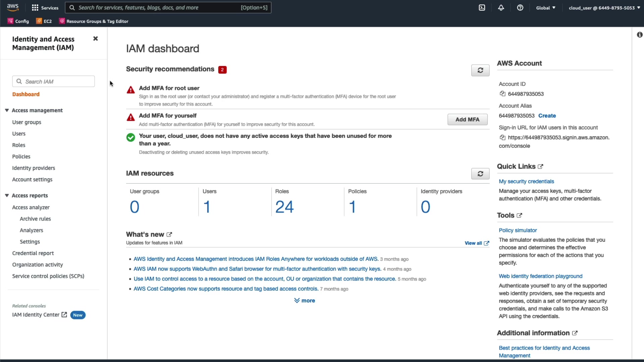Collapse the Access reports section

point(7,195)
